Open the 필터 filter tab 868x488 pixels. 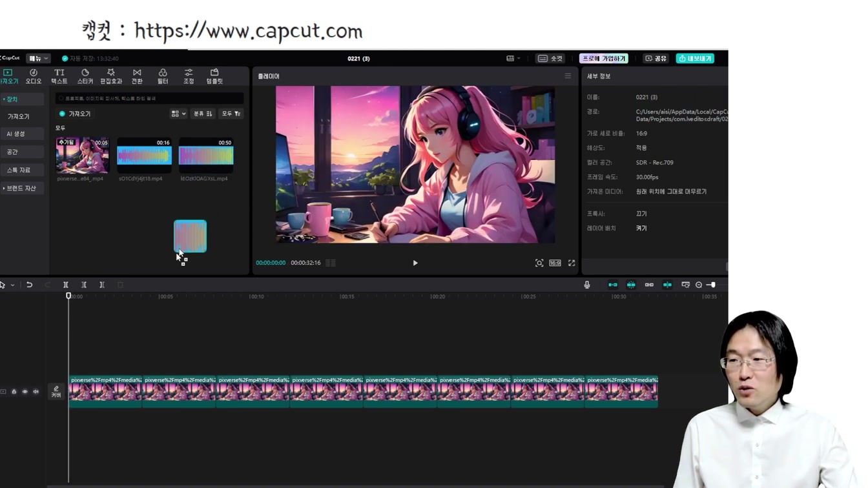pyautogui.click(x=163, y=76)
